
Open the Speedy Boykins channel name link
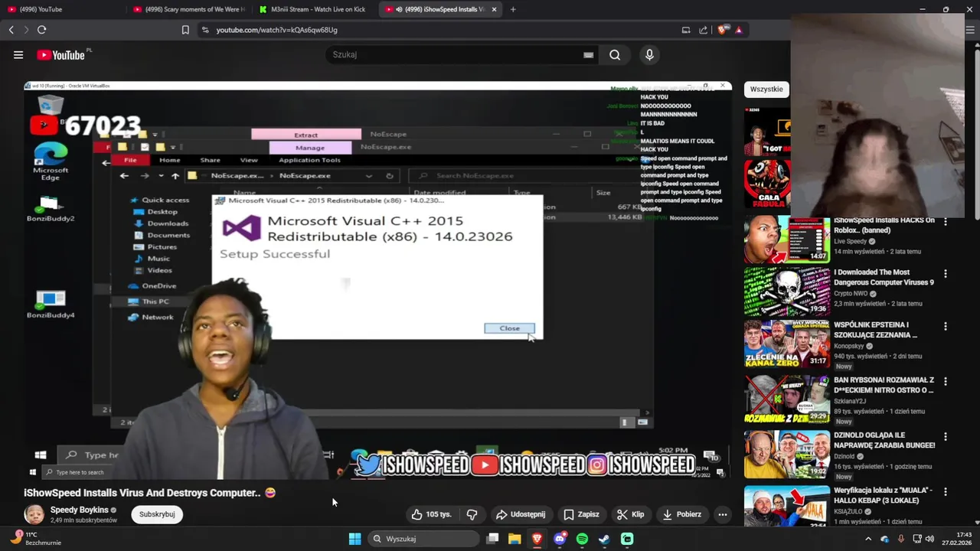[80, 510]
